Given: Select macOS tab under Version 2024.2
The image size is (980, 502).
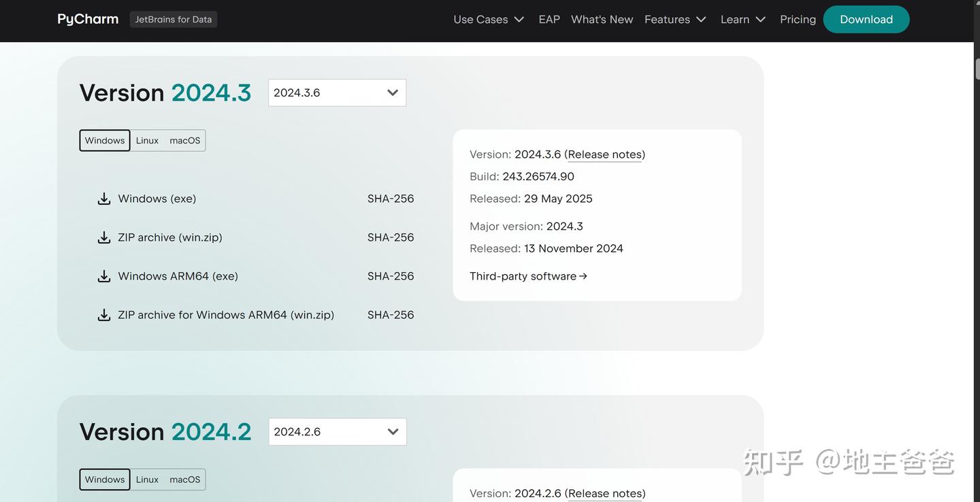Looking at the screenshot, I should tap(185, 480).
